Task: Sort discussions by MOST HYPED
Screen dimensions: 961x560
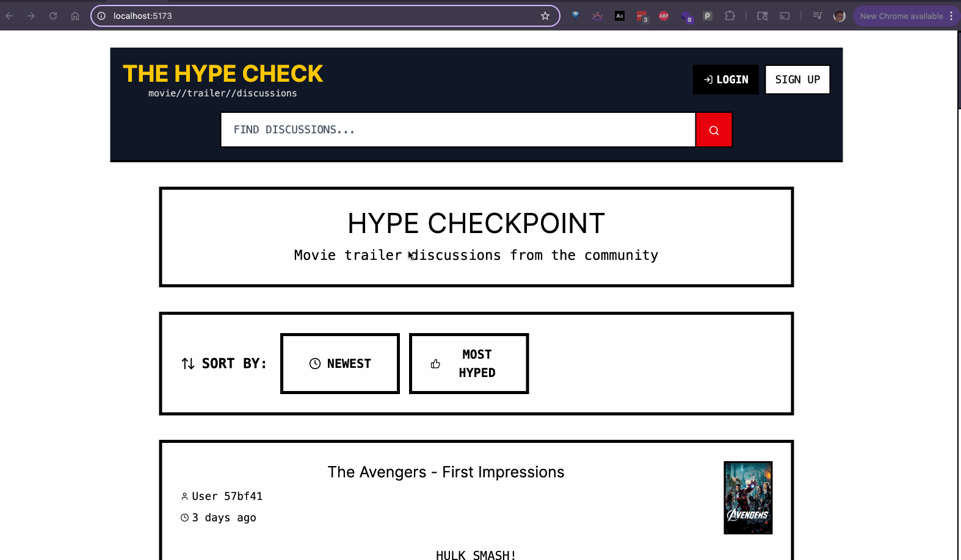Action: pyautogui.click(x=469, y=364)
